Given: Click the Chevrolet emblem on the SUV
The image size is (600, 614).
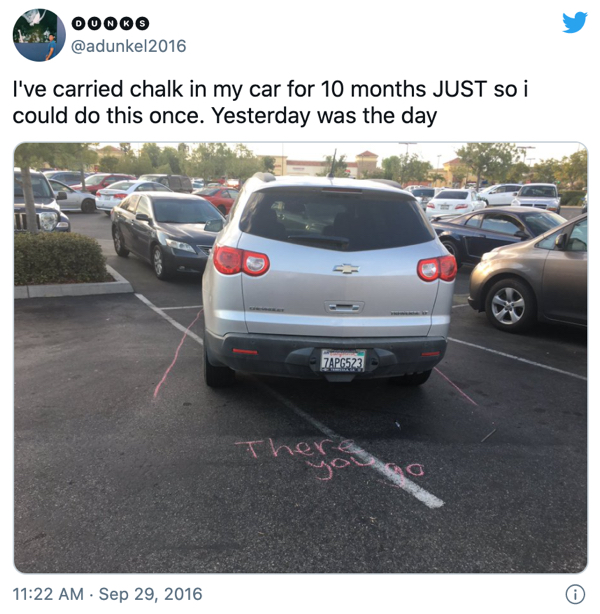Looking at the screenshot, I should pyautogui.click(x=346, y=269).
